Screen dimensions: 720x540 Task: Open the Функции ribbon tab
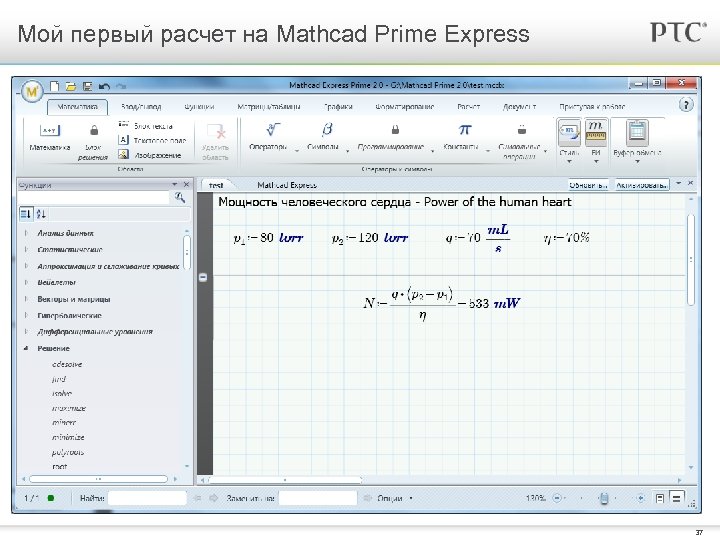[x=199, y=107]
